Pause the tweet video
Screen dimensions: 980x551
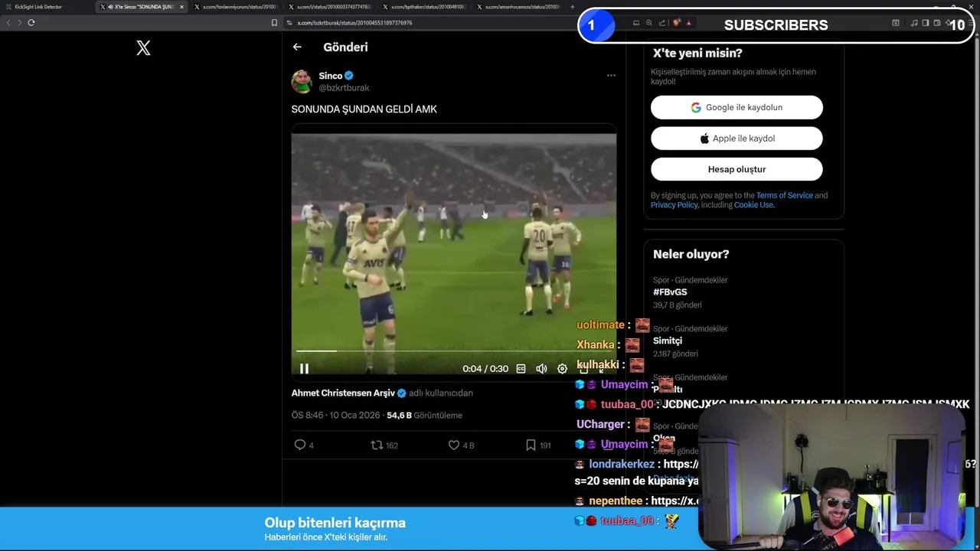tap(304, 369)
